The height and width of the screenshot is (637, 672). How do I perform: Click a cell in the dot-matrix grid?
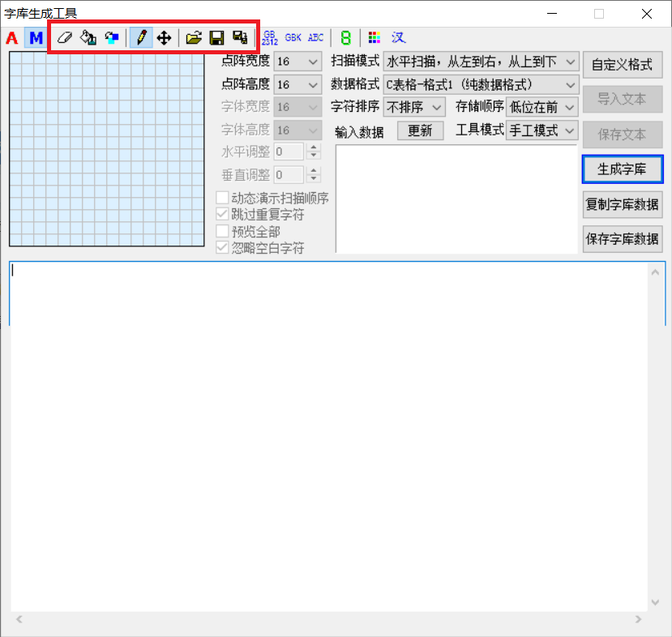tap(107, 149)
